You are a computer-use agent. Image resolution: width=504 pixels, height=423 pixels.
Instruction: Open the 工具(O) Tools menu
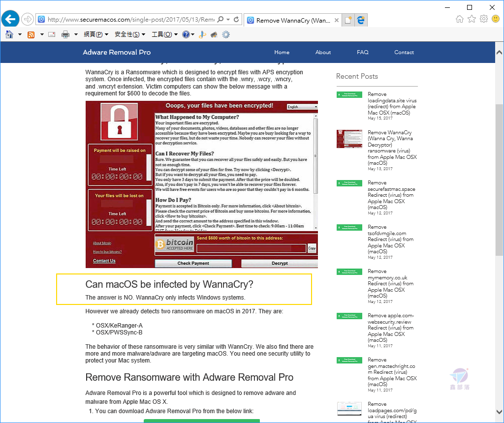[164, 34]
